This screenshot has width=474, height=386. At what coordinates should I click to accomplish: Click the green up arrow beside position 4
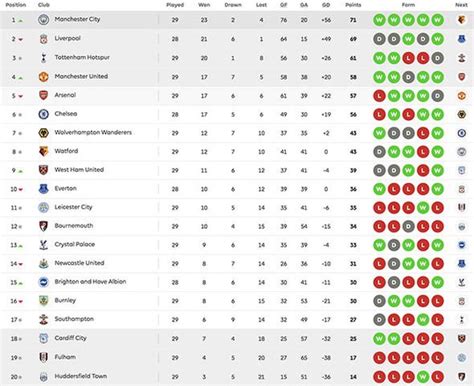(20, 78)
